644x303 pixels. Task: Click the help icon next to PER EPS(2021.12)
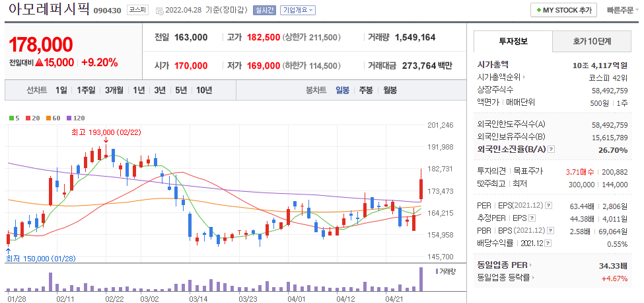[549, 205]
